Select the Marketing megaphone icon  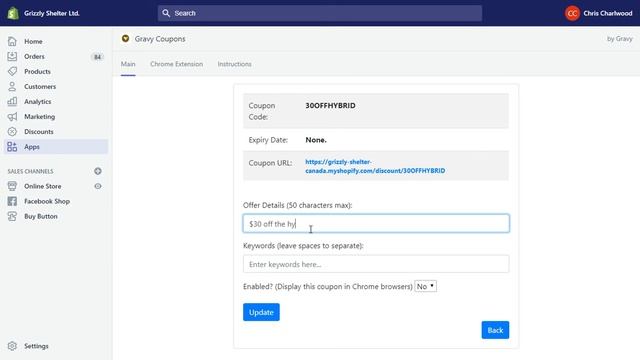(x=12, y=116)
